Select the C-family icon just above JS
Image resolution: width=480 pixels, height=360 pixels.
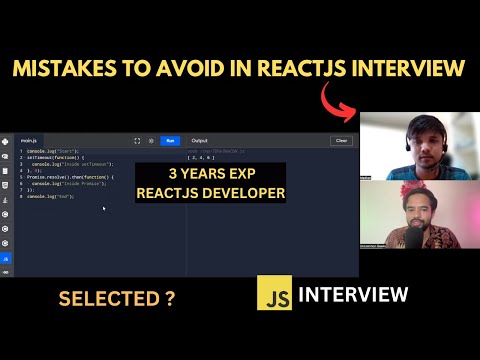click(x=5, y=244)
